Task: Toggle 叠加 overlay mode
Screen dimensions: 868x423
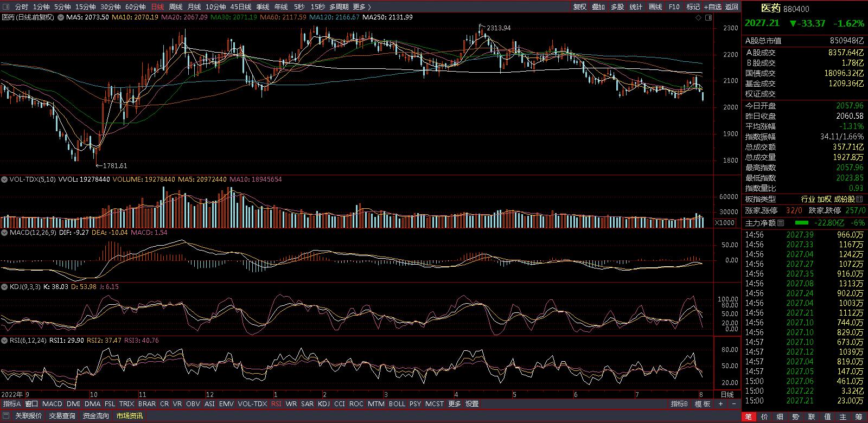Action: click(x=598, y=7)
